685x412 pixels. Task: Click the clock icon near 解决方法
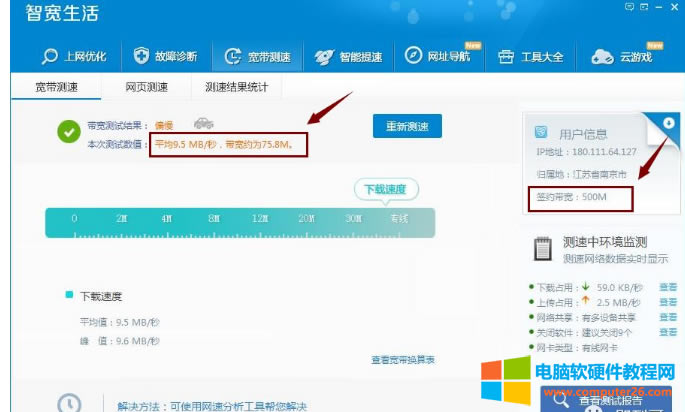[x=69, y=404]
